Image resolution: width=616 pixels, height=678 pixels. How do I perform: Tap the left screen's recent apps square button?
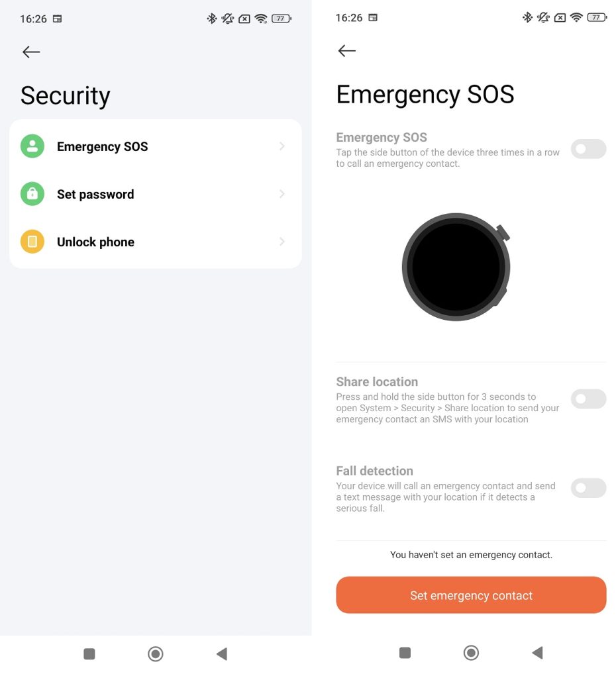pyautogui.click(x=89, y=654)
